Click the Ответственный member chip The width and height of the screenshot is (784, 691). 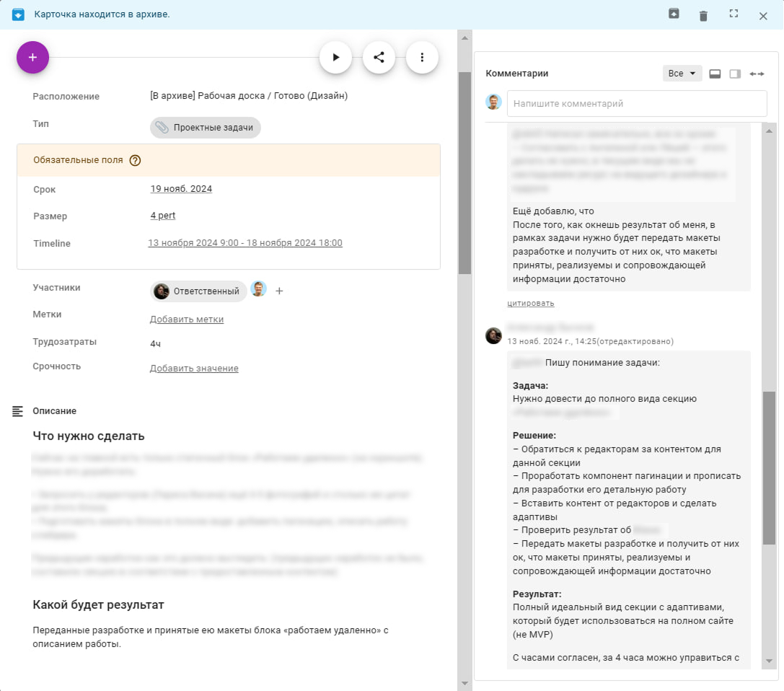(x=198, y=291)
